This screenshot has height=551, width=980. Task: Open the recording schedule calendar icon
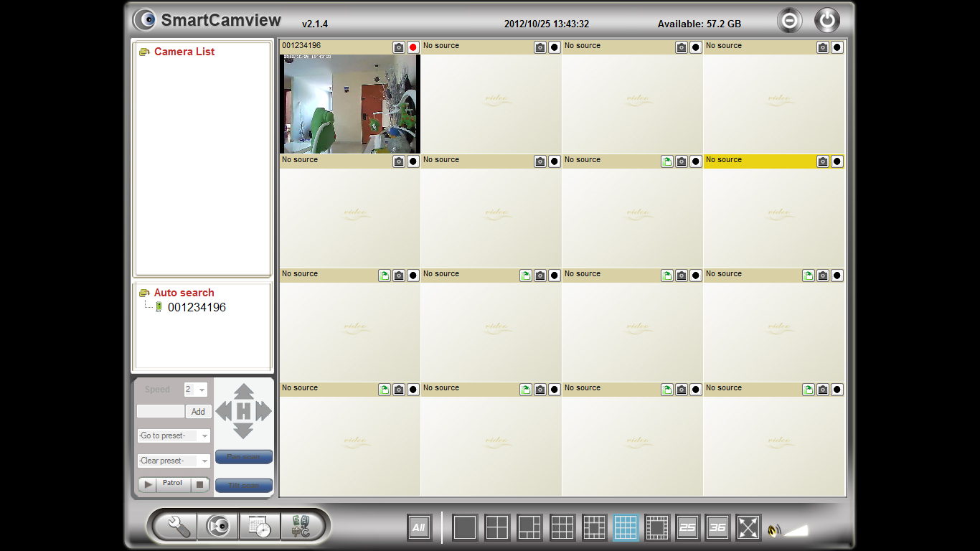[259, 527]
